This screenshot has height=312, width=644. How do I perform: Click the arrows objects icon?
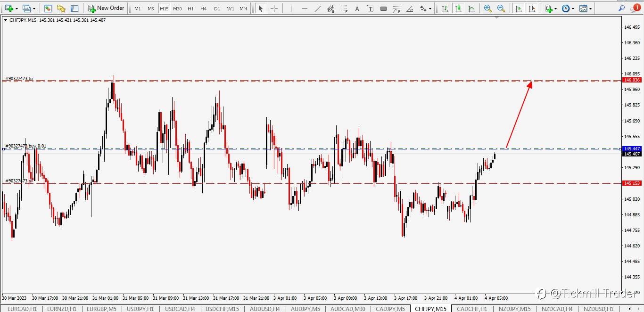click(x=423, y=8)
